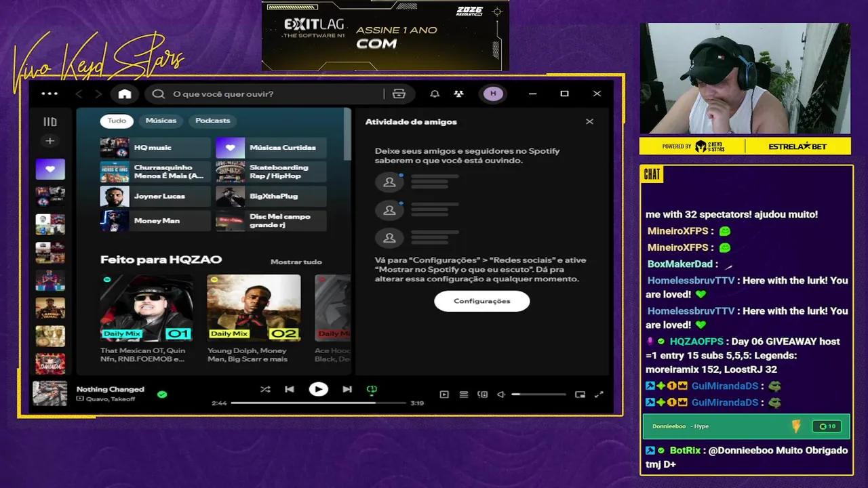Open 'Money Man' shortcut

(155, 221)
